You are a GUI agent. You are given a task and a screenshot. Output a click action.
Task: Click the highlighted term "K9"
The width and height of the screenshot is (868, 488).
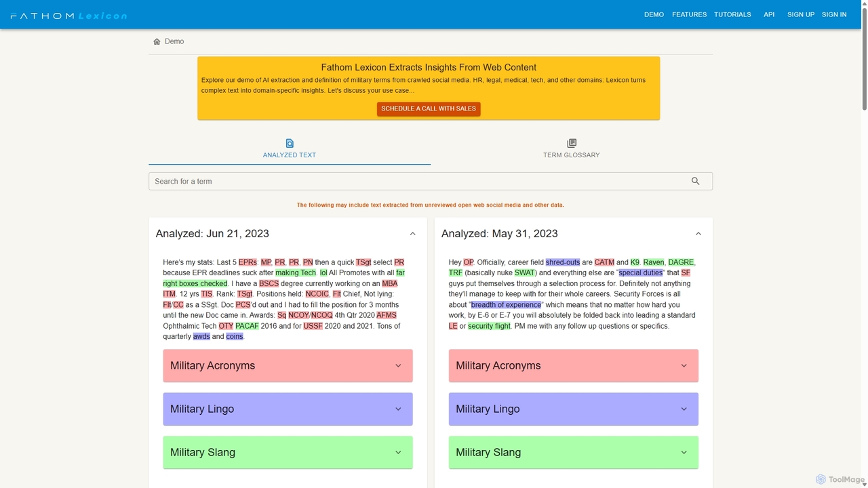pos(635,262)
